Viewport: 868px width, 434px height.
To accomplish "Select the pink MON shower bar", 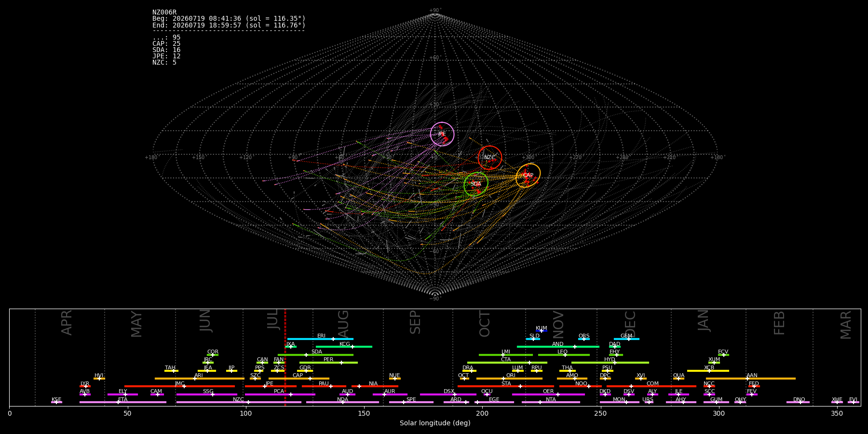I will tap(619, 402).
